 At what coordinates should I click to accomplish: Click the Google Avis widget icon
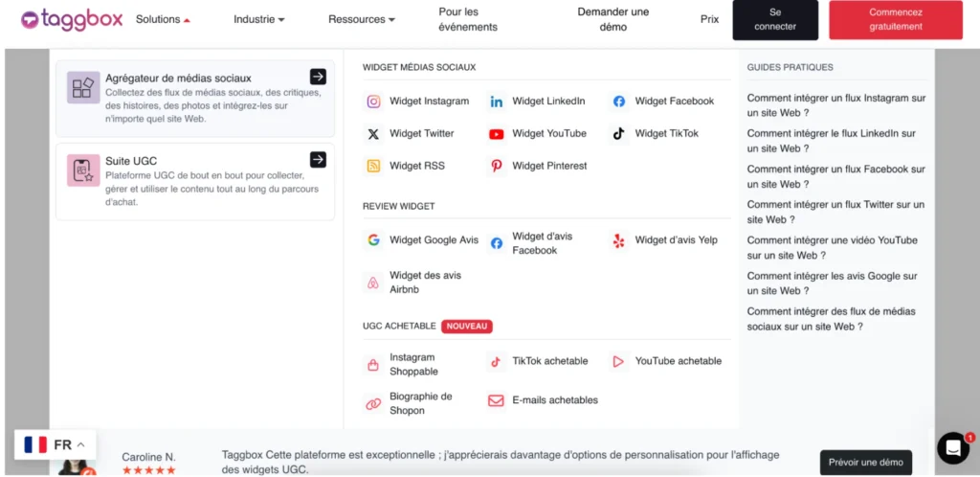pos(374,240)
